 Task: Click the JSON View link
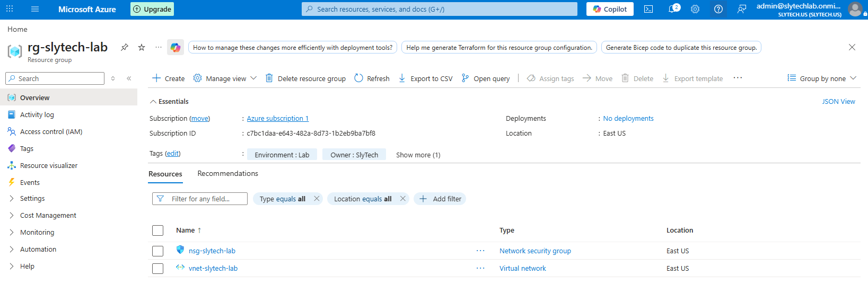click(x=838, y=101)
